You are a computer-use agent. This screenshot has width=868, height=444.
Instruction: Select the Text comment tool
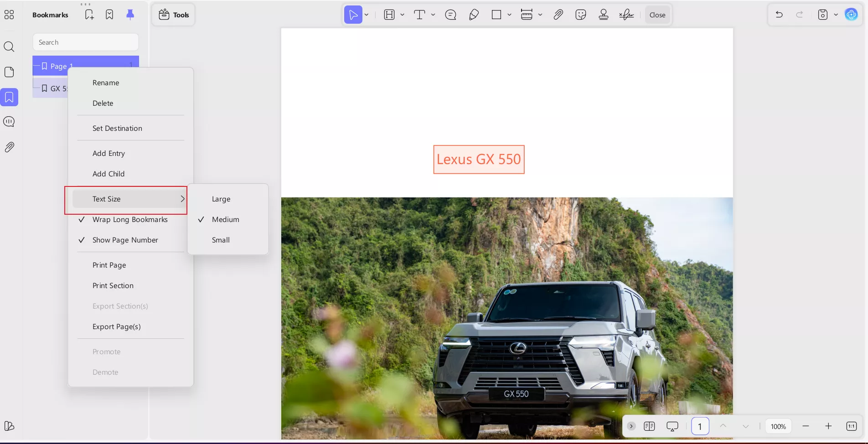(x=419, y=15)
